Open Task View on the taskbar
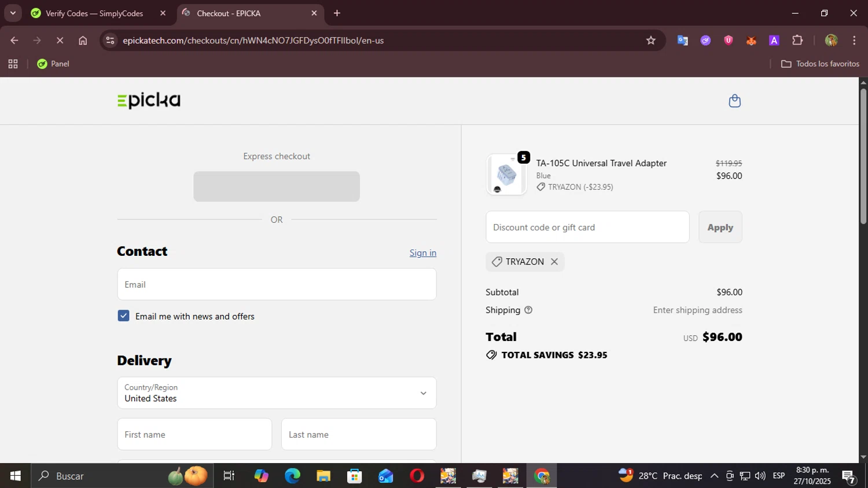 (229, 476)
